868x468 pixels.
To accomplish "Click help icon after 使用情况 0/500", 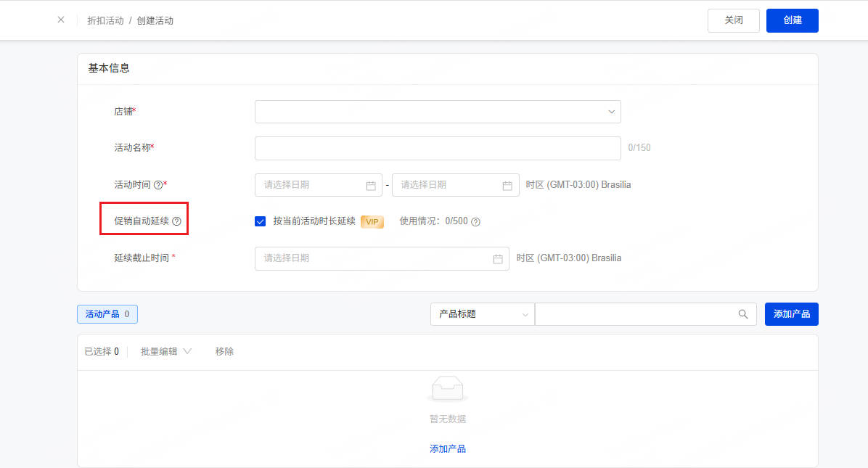I will 476,222.
